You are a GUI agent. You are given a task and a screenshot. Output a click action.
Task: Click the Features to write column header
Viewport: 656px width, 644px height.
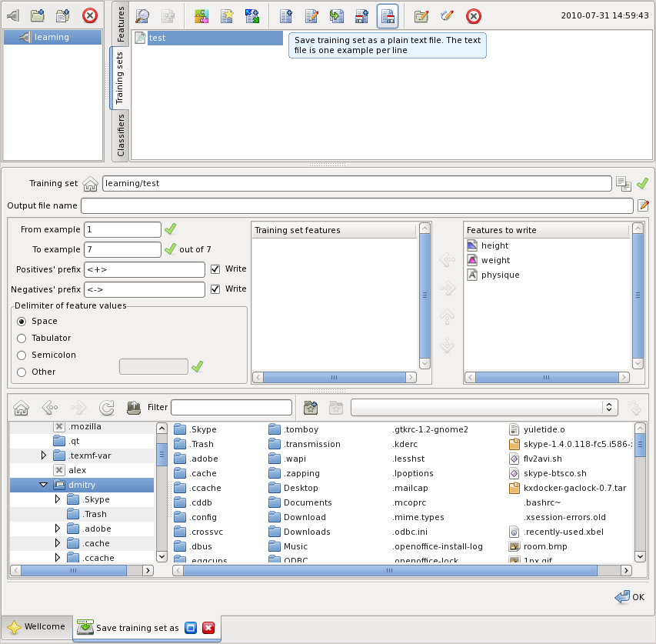(546, 230)
